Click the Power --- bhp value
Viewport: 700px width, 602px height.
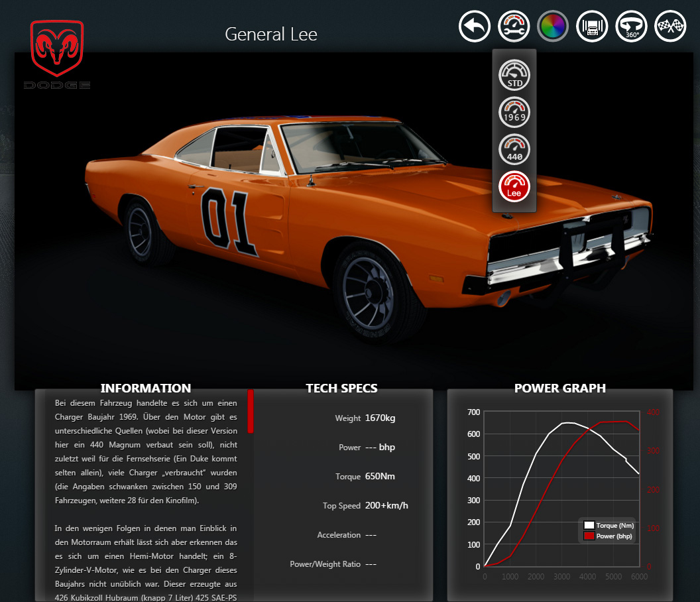[x=380, y=447]
